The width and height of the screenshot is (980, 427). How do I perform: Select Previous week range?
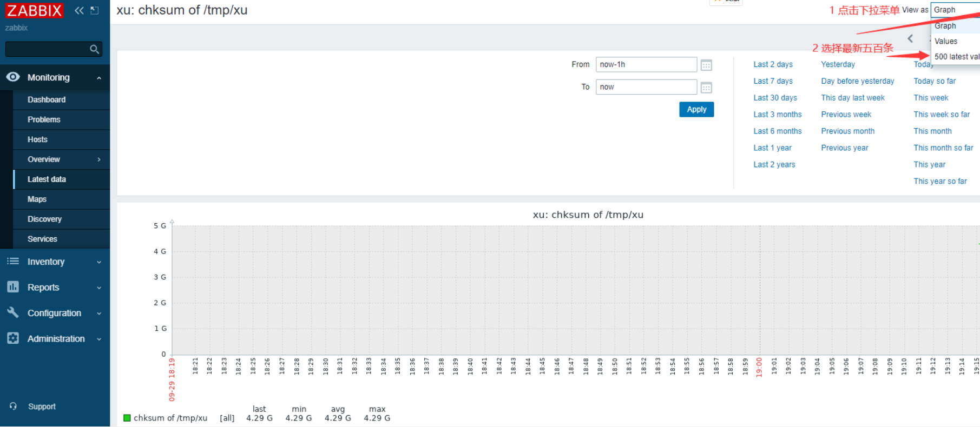pyautogui.click(x=846, y=115)
